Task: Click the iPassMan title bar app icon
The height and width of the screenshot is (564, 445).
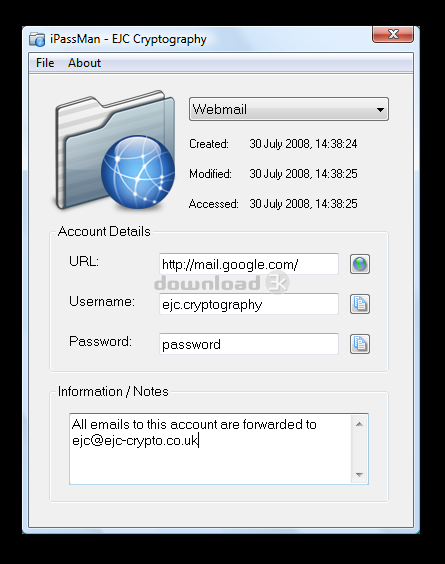Action: [37, 39]
